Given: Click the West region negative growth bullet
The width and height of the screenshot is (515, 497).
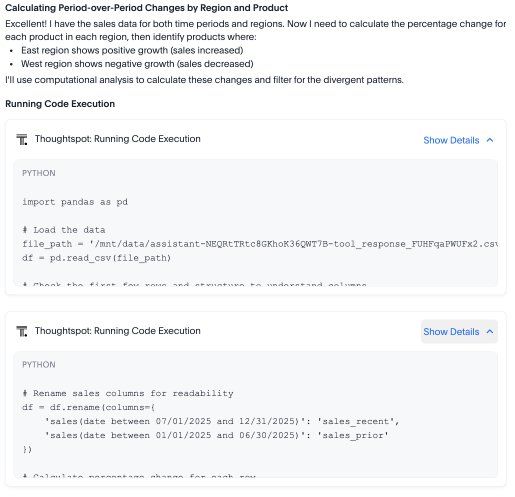Looking at the screenshot, I should point(137,64).
